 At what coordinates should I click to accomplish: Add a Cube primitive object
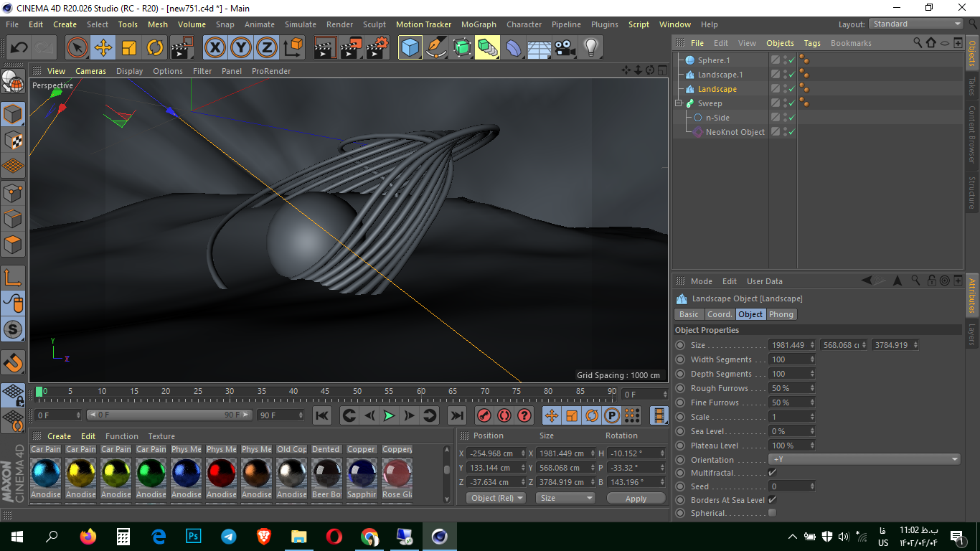410,48
